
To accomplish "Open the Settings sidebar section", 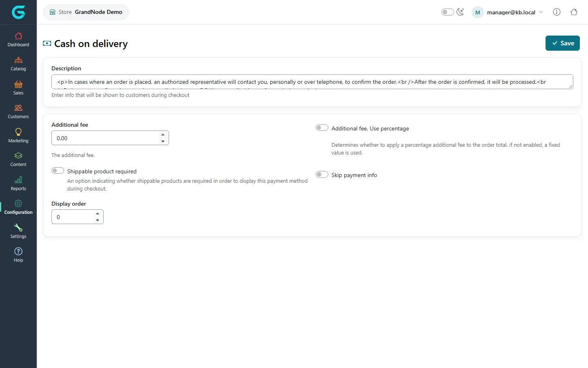I will (x=18, y=231).
